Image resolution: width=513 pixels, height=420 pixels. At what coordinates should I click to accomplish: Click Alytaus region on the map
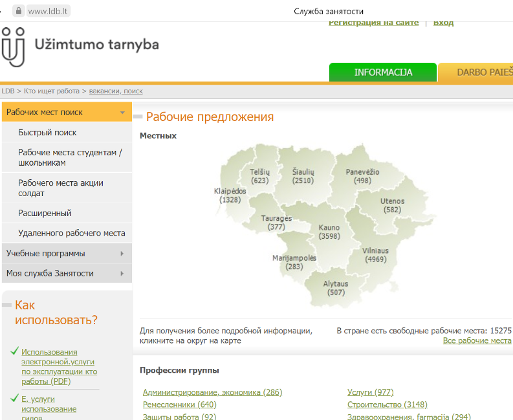coord(336,288)
